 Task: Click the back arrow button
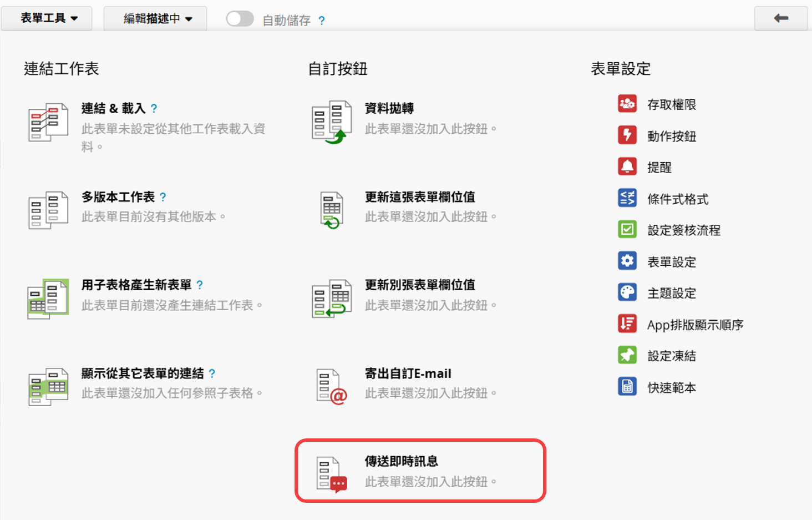click(780, 18)
